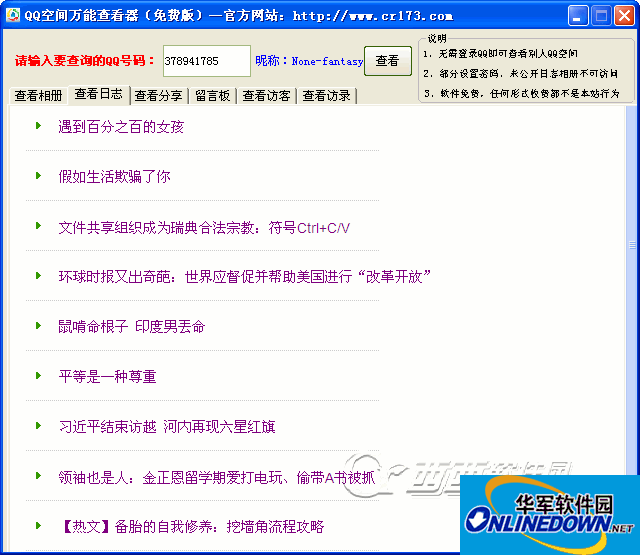
Task: Click note line 1 无需登录QQ即可查看
Action: (x=500, y=53)
